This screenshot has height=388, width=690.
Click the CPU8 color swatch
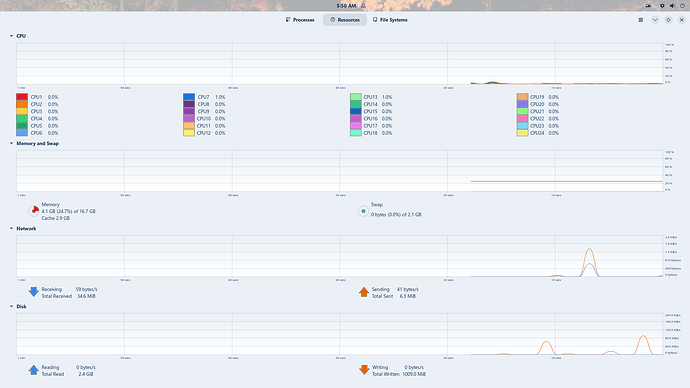click(189, 104)
